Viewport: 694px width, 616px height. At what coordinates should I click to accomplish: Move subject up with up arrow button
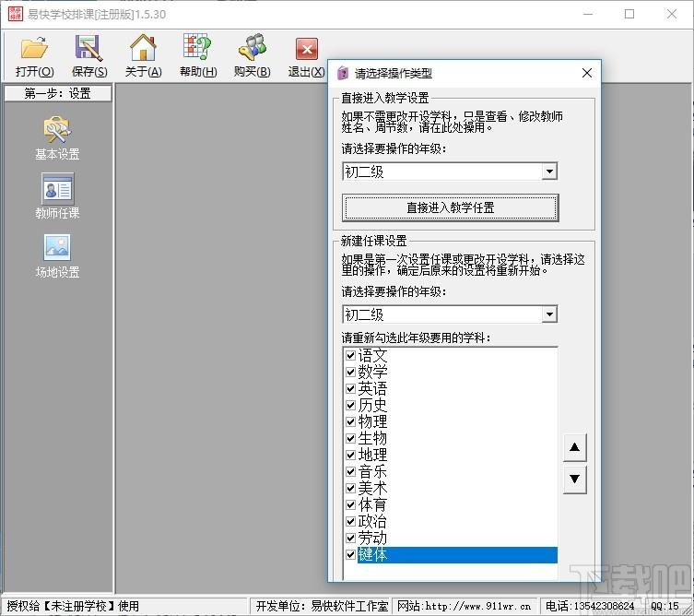coord(574,448)
